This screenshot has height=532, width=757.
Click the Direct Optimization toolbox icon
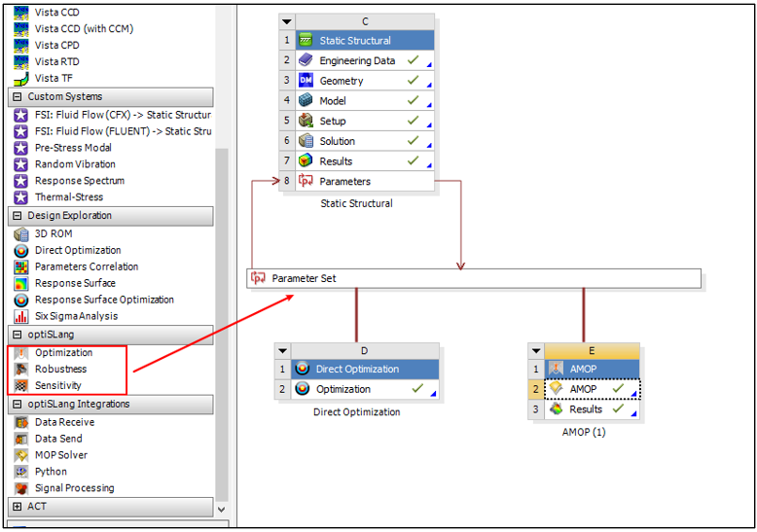20,251
